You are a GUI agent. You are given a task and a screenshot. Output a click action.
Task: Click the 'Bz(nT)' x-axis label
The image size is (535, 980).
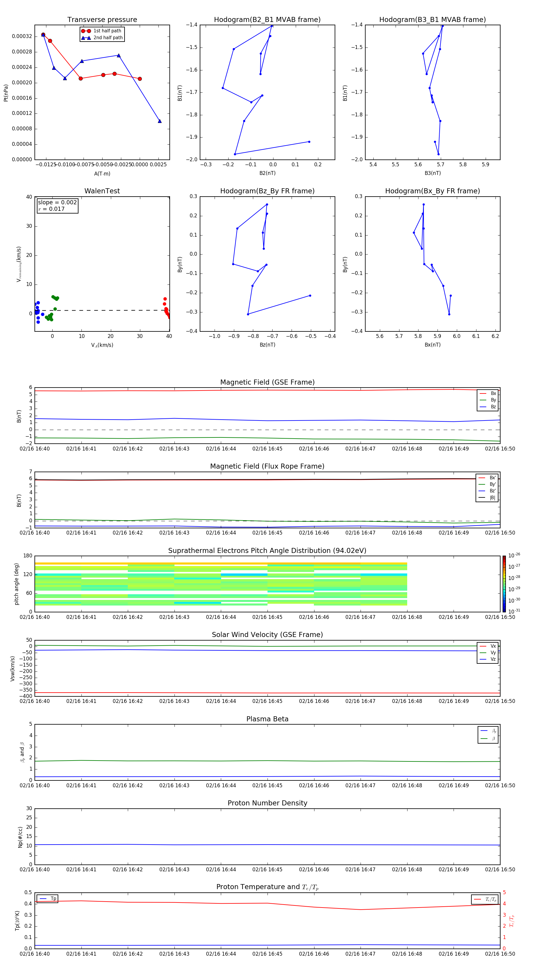coord(267,345)
